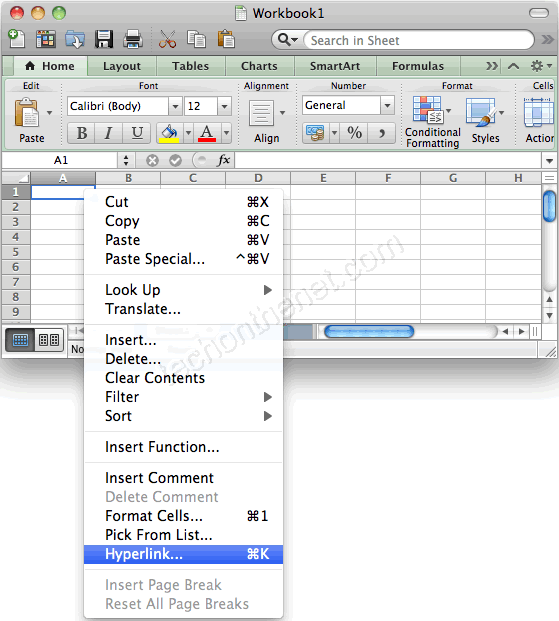This screenshot has height=621, width=559.
Task: Collapse the ribbon with the caret
Action: [x=513, y=66]
